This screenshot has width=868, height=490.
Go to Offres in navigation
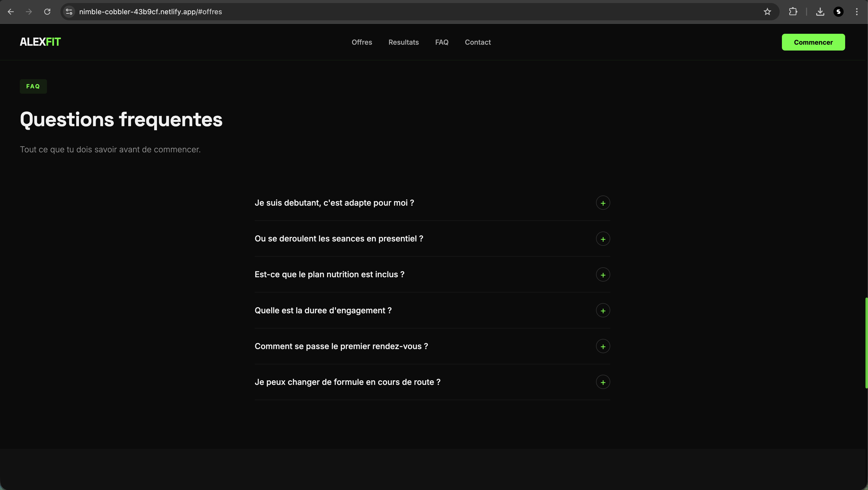pos(362,42)
